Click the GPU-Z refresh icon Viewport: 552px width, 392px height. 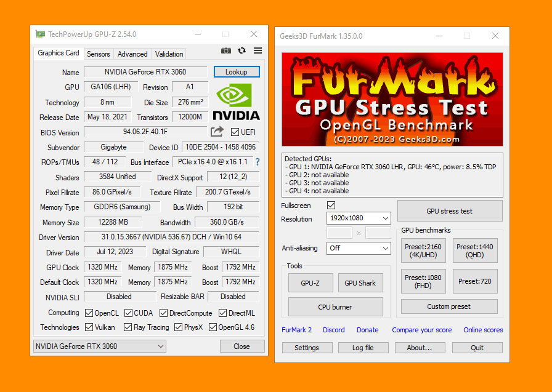[241, 50]
